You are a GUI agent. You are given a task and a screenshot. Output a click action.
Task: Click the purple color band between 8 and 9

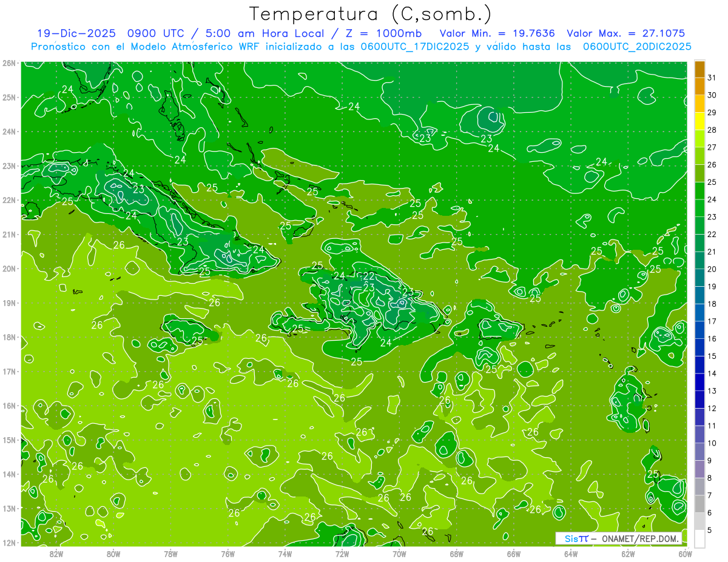[699, 469]
